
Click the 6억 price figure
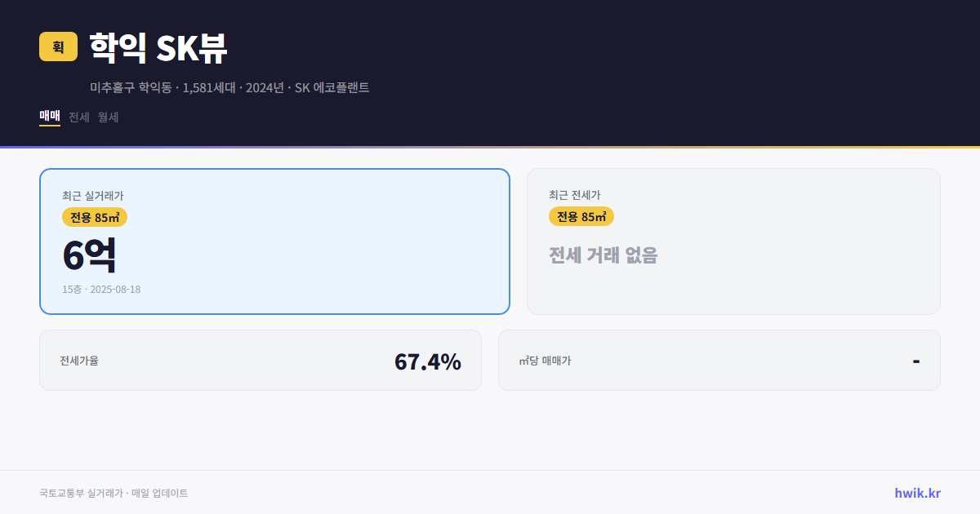tap(90, 255)
